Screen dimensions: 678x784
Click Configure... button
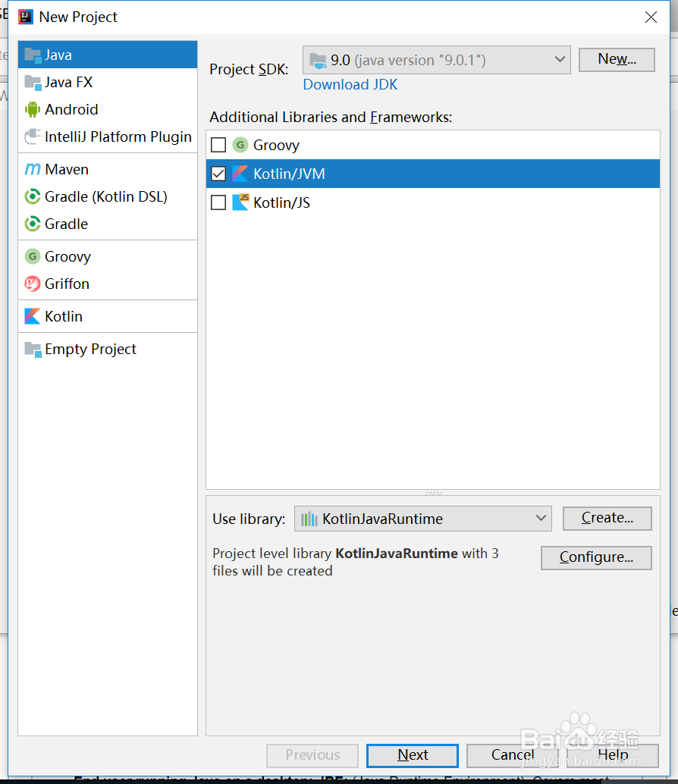click(x=596, y=557)
